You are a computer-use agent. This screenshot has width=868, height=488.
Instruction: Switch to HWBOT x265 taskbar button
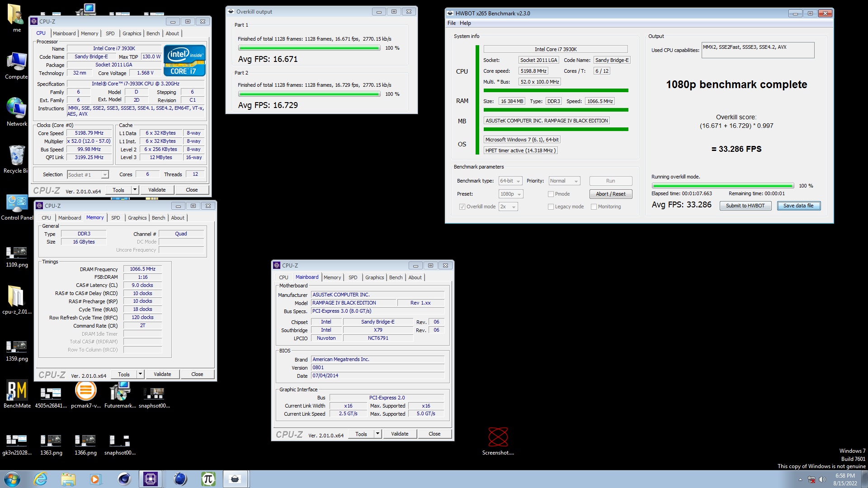coord(235,479)
